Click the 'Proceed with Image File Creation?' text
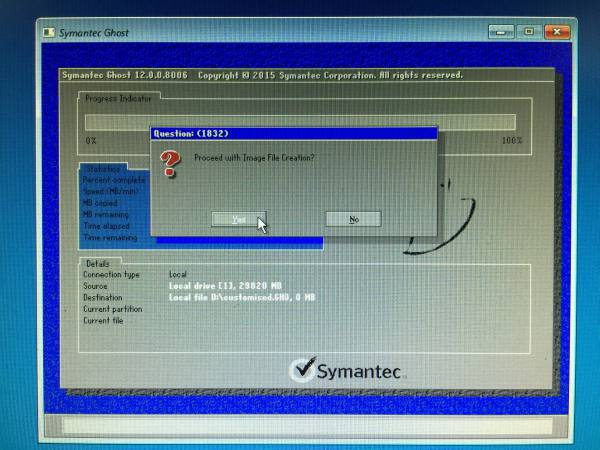The height and width of the screenshot is (450, 600). (254, 158)
